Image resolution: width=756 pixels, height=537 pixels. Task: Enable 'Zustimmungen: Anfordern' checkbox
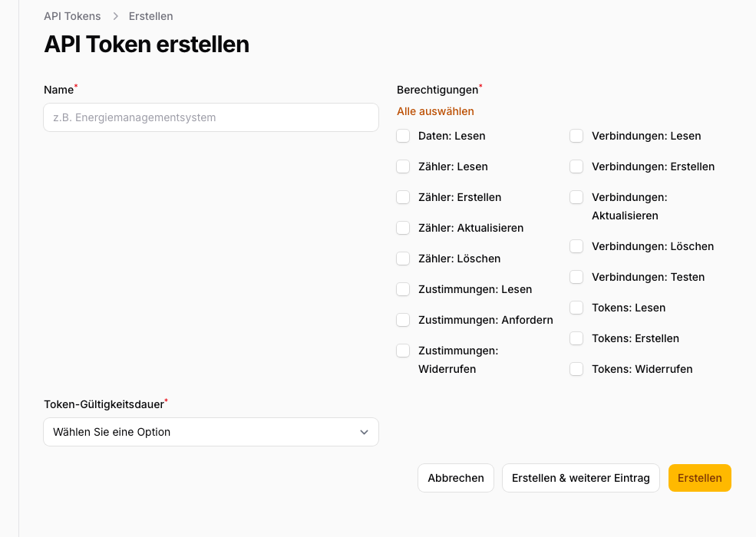point(403,320)
